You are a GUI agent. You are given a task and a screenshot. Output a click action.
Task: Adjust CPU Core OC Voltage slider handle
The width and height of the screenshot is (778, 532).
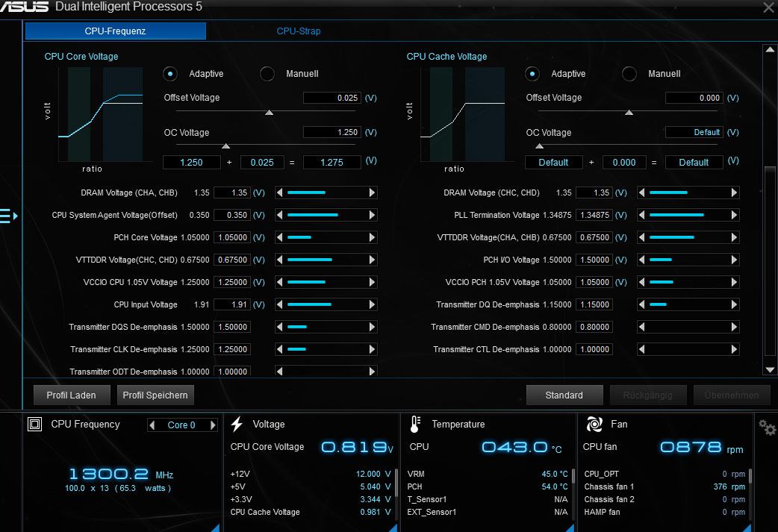[x=225, y=145]
